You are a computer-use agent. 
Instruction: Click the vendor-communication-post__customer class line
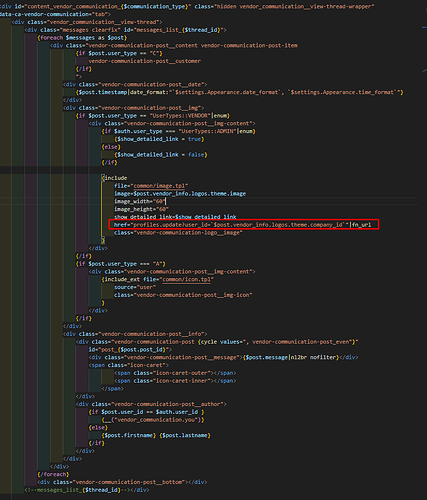coord(145,61)
